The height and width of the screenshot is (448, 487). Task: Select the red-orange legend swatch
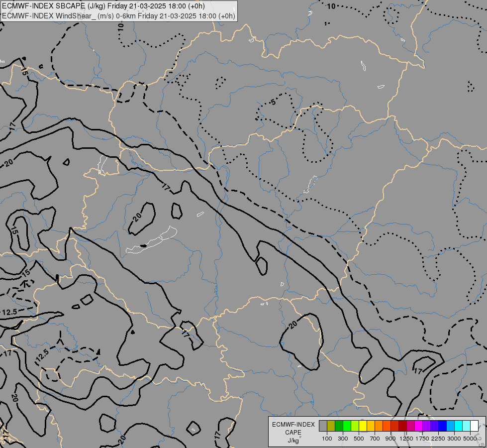[x=387, y=426]
